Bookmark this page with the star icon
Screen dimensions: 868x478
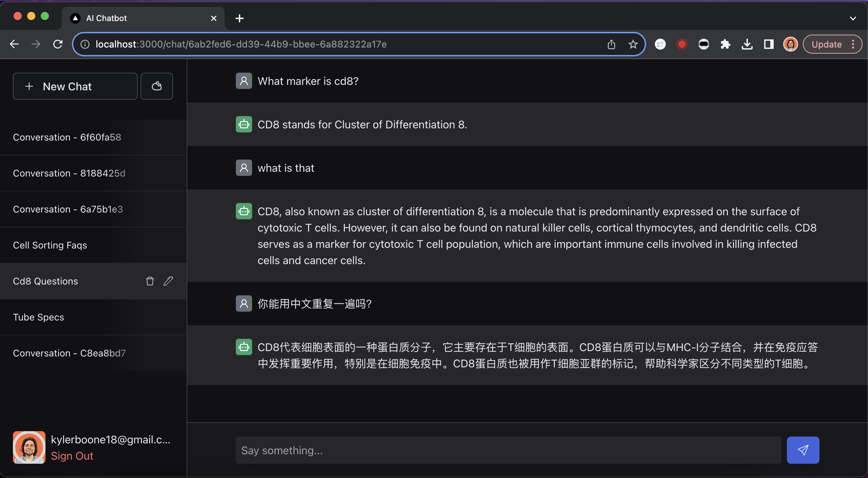[633, 44]
